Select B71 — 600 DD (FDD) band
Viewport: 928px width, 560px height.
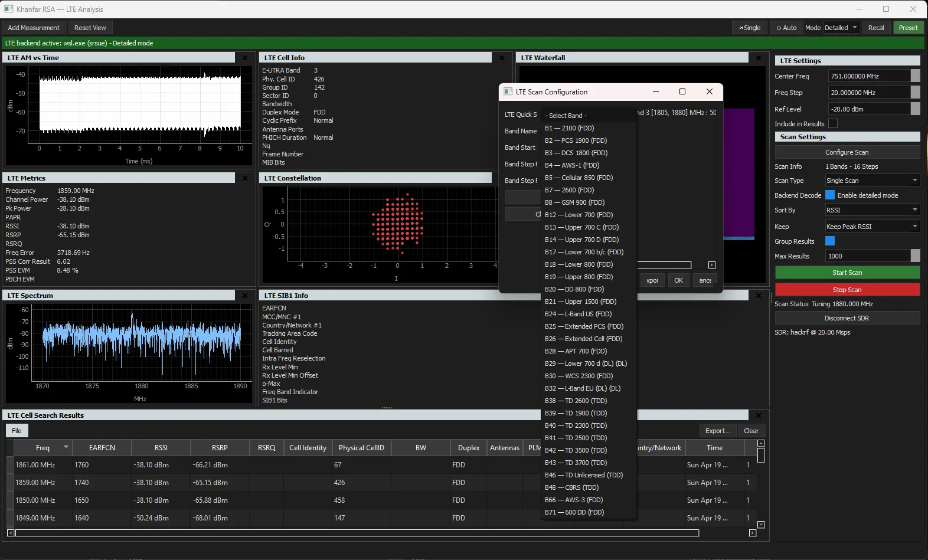coord(589,512)
